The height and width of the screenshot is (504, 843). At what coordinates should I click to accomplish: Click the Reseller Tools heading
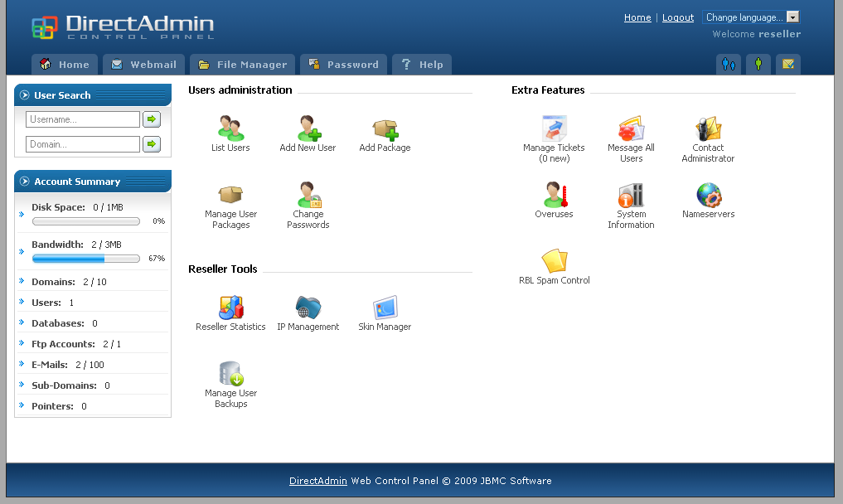pos(223,269)
